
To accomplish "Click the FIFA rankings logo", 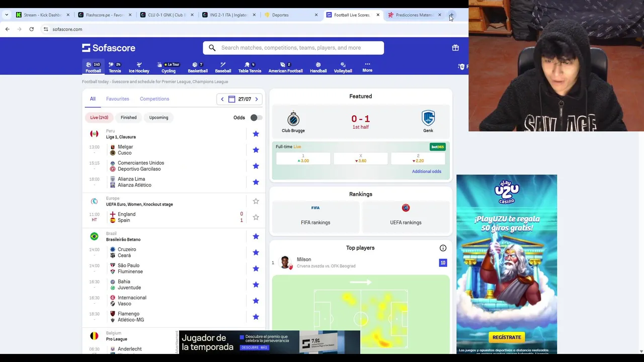I will click(x=315, y=208).
